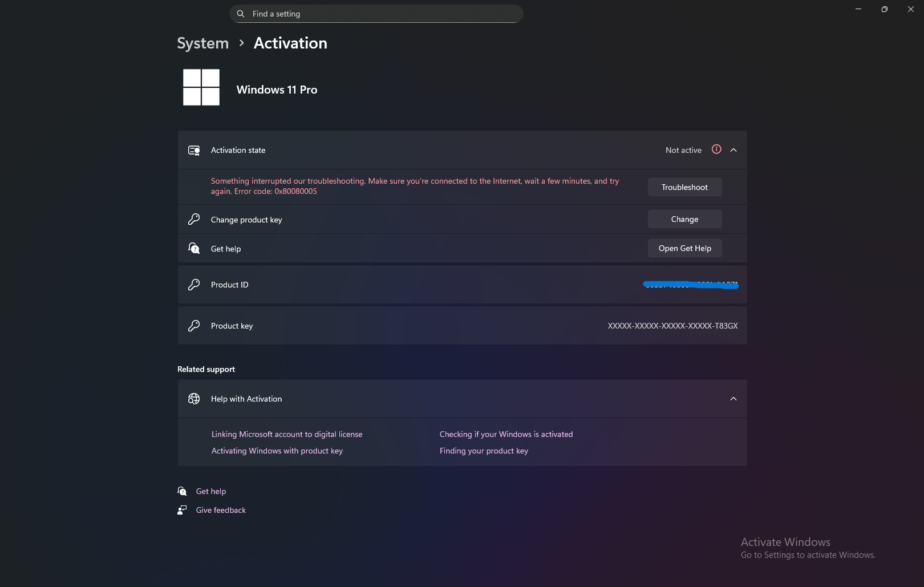Screen dimensions: 924x587
Task: Click the Product ID key icon
Action: click(194, 284)
